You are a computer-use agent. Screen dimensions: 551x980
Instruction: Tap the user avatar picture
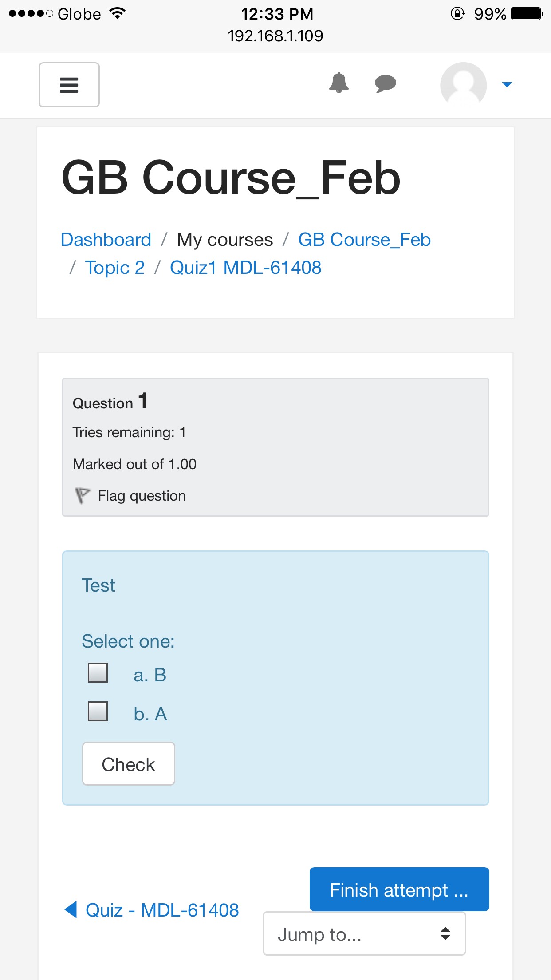tap(463, 84)
